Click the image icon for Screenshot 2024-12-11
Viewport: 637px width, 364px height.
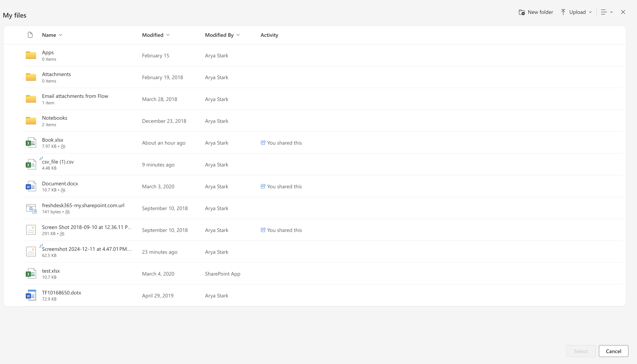(31, 252)
